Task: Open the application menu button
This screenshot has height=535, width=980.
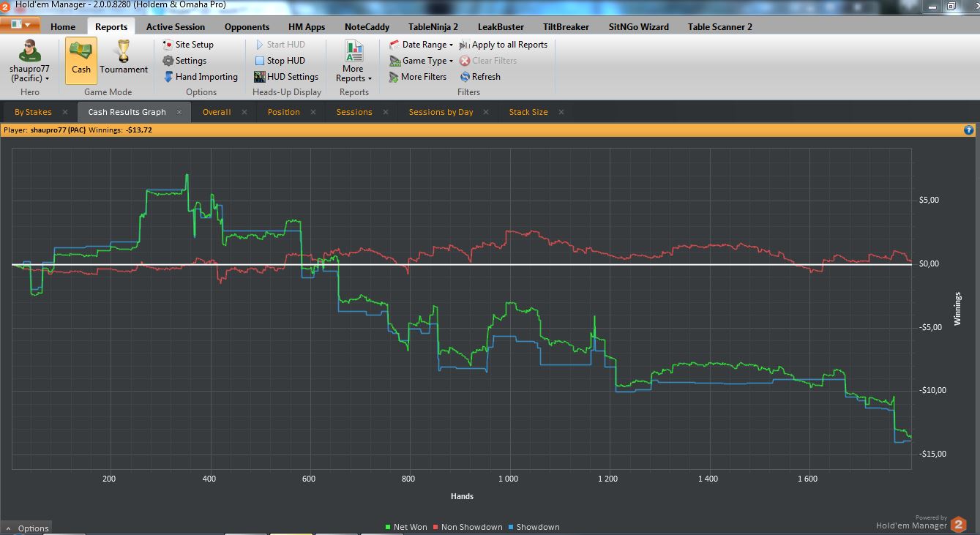Action: pos(20,25)
